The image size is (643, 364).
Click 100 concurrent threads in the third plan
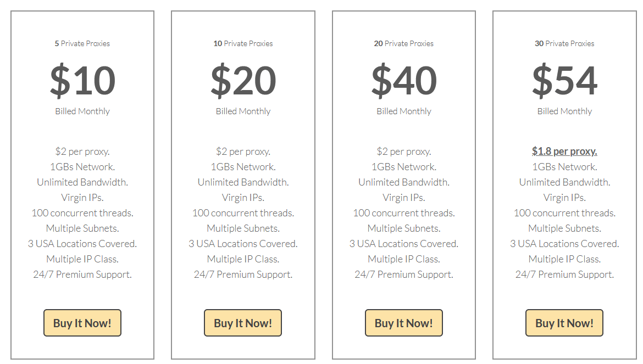403,212
